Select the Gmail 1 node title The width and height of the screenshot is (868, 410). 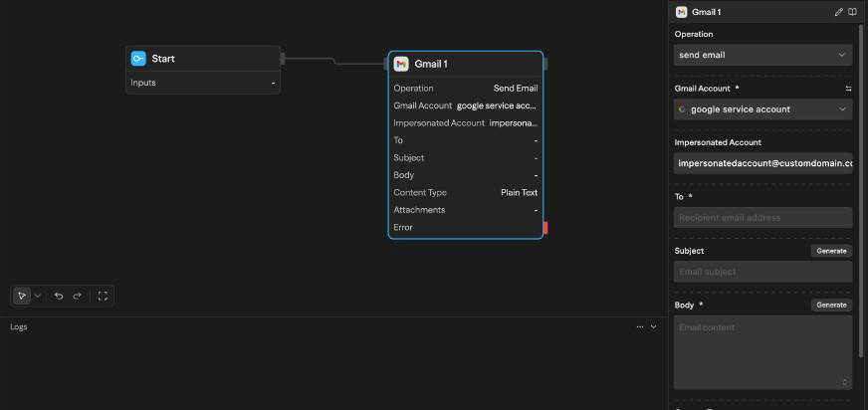[431, 64]
